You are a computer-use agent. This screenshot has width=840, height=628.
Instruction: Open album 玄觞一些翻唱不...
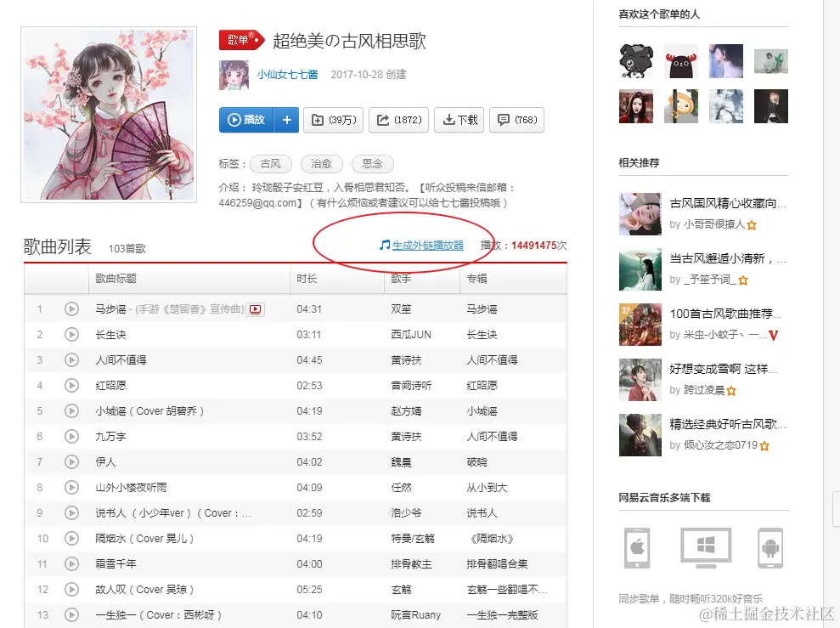507,590
